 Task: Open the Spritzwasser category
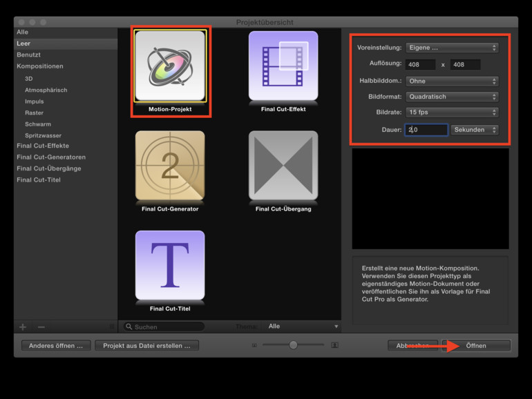(x=43, y=135)
